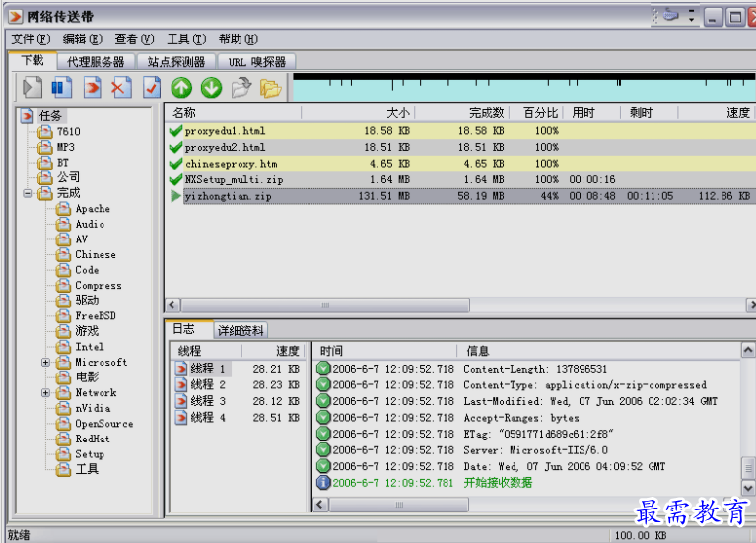The image size is (756, 543).
Task: Collapse the 完成 tree node
Action: [x=28, y=193]
